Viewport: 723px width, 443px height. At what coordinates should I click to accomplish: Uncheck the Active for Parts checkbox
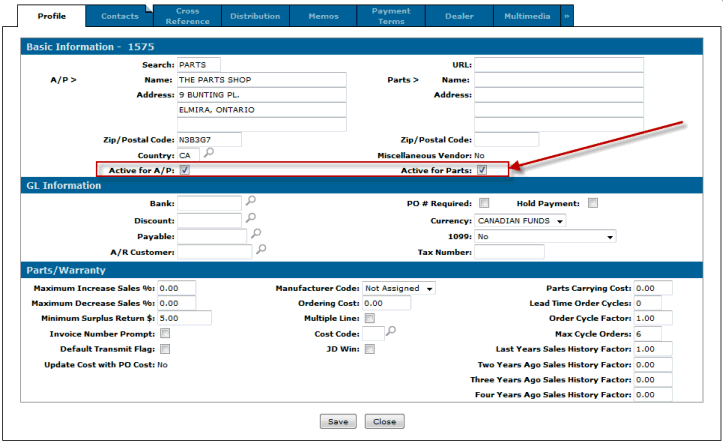482,170
